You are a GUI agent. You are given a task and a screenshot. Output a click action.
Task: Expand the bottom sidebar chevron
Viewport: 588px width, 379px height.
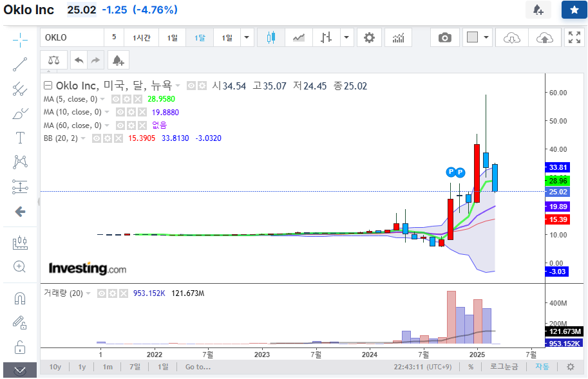(x=20, y=371)
